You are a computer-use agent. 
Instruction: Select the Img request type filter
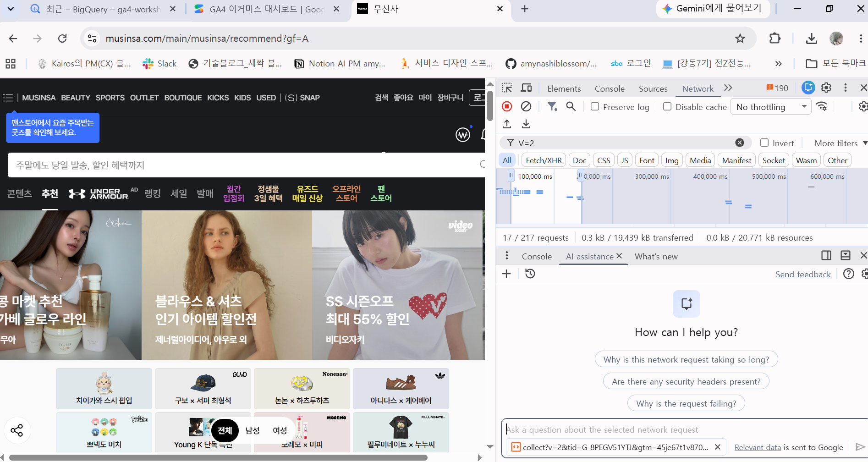(x=672, y=160)
